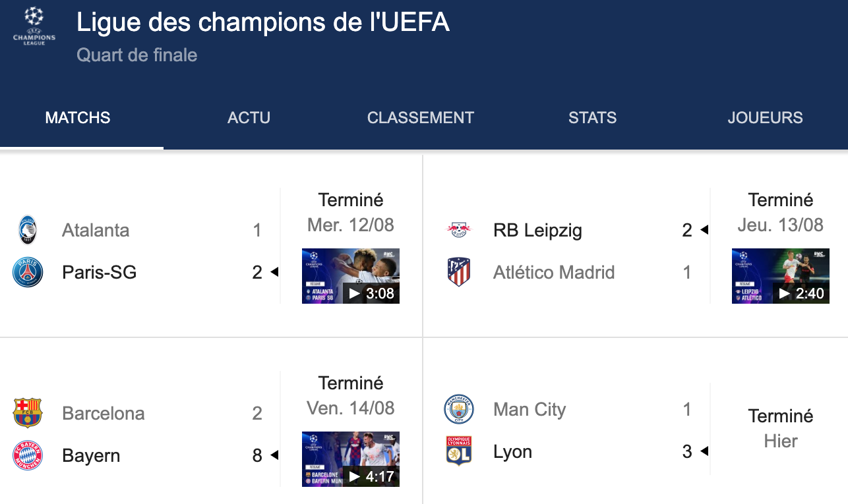
Task: Click the Atlético Madrid club crest
Action: [459, 272]
